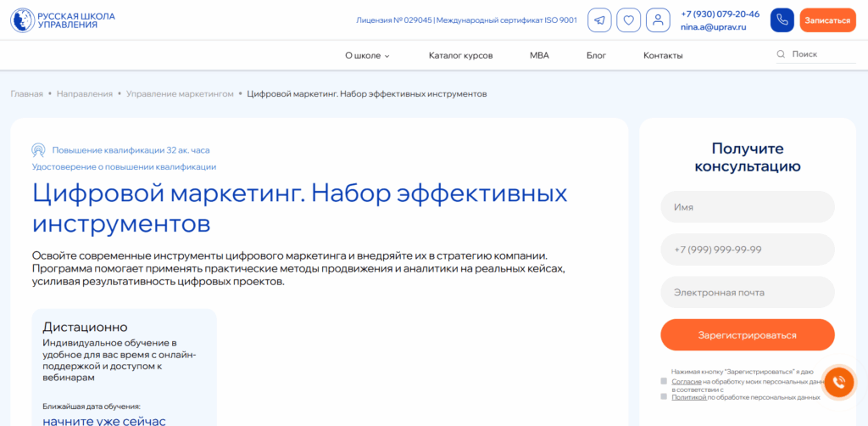Open Каталог курсов menu item

pos(460,55)
